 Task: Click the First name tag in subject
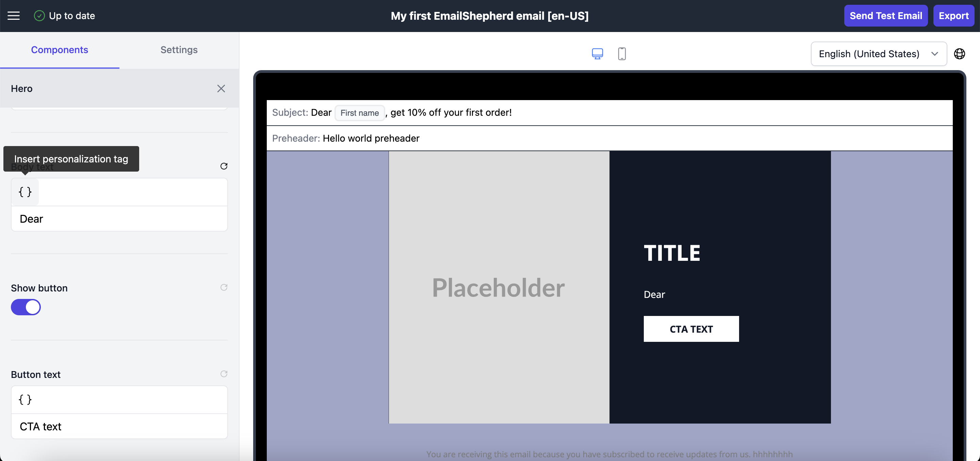click(359, 113)
